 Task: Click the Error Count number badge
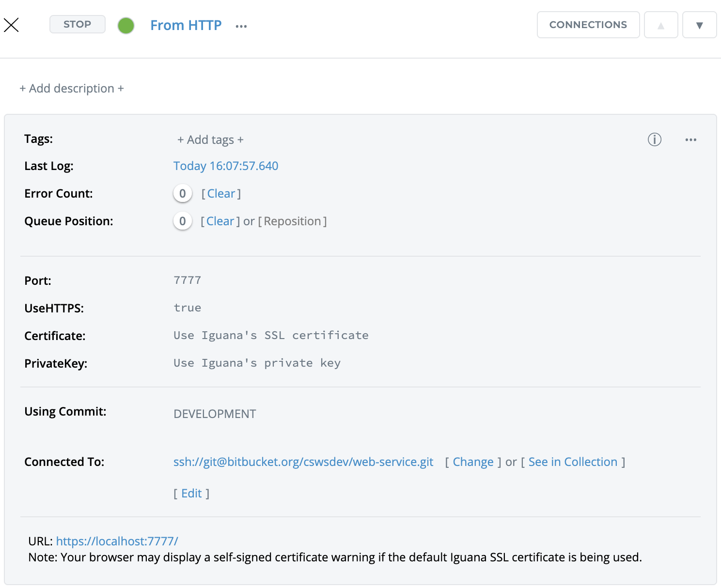click(x=183, y=194)
